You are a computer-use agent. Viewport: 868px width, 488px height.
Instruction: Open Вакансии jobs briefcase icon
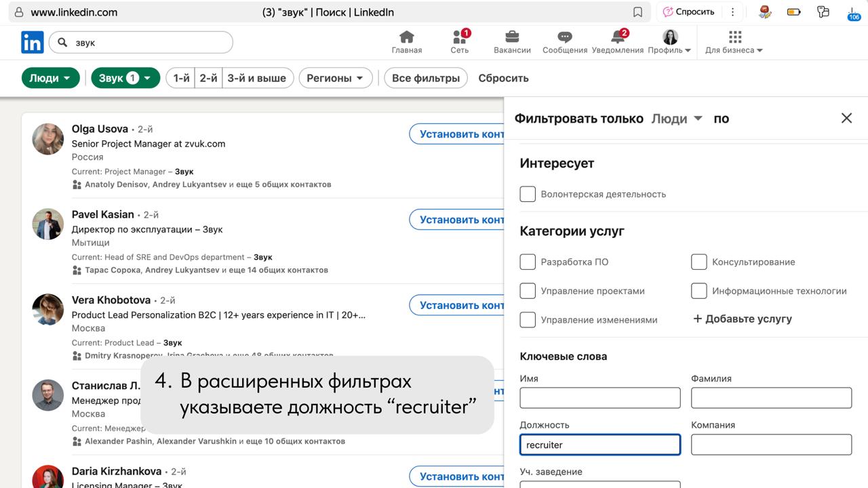[x=512, y=42]
